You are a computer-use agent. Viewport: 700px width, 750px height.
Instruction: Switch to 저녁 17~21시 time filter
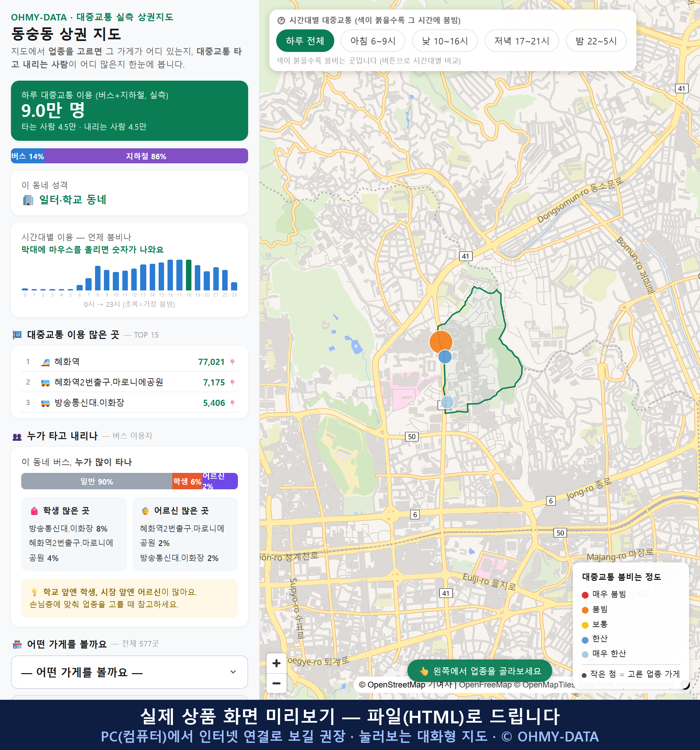(522, 41)
